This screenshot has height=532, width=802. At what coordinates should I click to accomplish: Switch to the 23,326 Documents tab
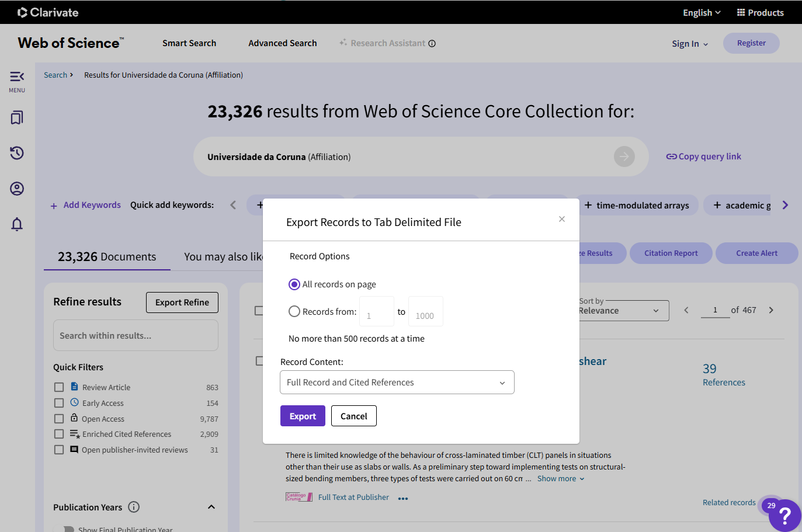tap(107, 257)
